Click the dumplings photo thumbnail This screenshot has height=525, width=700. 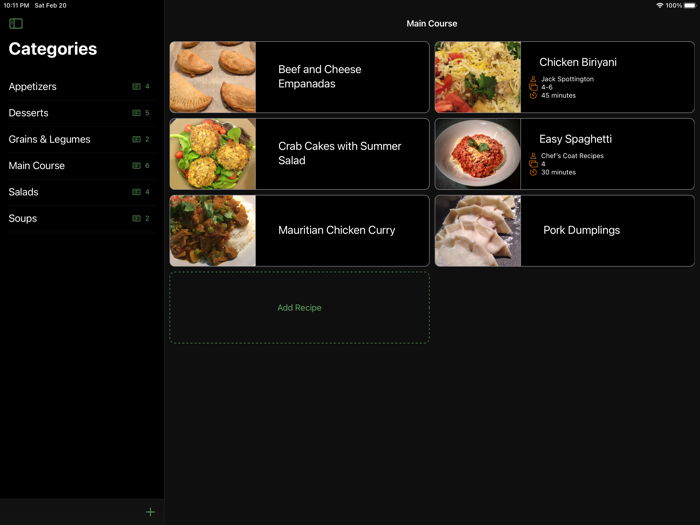click(478, 230)
